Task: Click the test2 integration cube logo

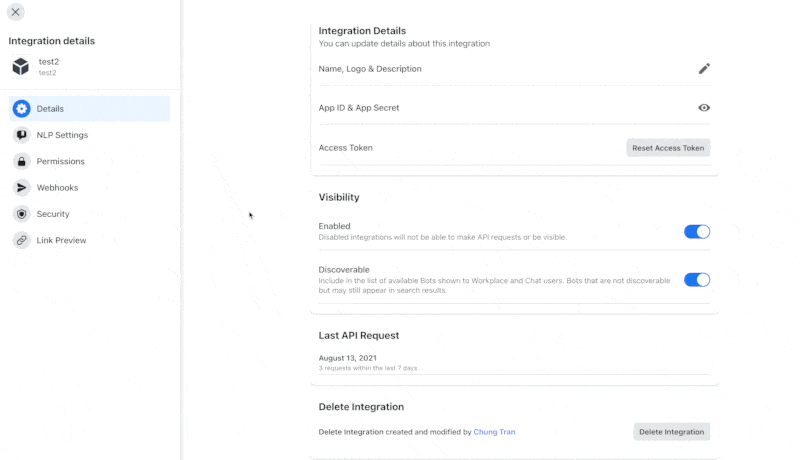Action: tap(21, 66)
